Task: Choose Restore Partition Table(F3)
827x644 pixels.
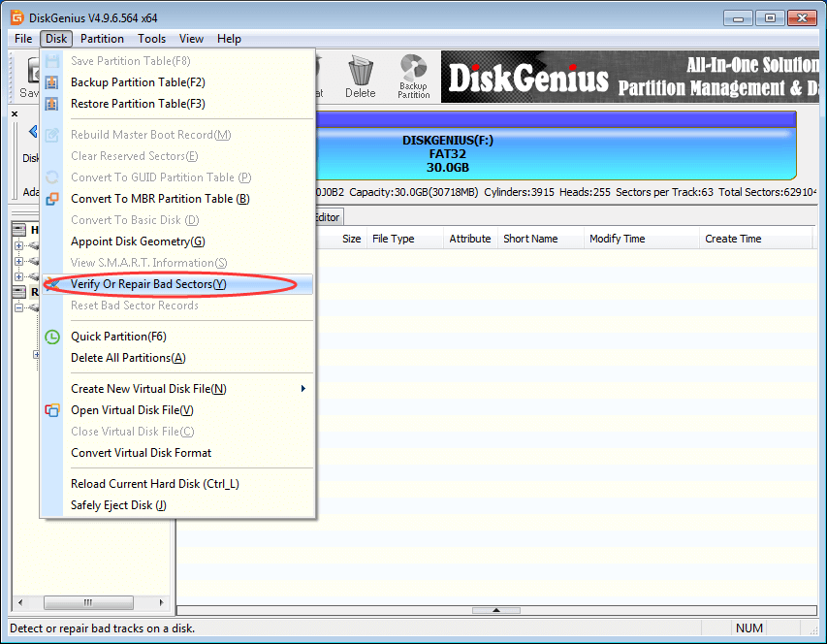Action: pos(177,104)
